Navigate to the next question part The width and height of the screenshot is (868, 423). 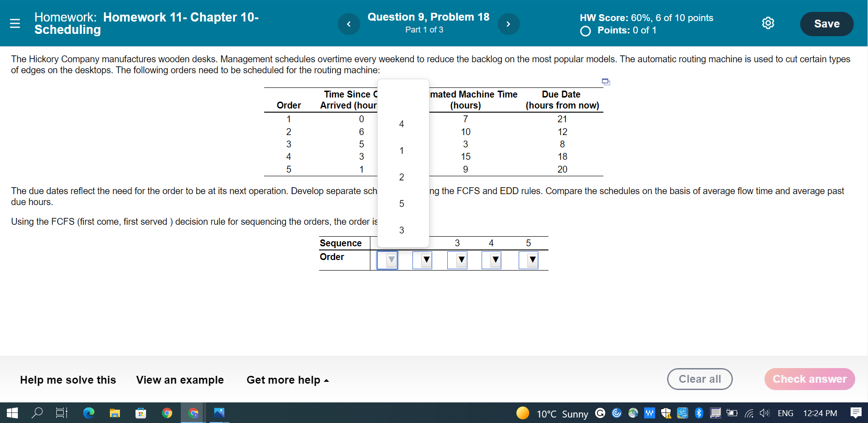coord(509,24)
